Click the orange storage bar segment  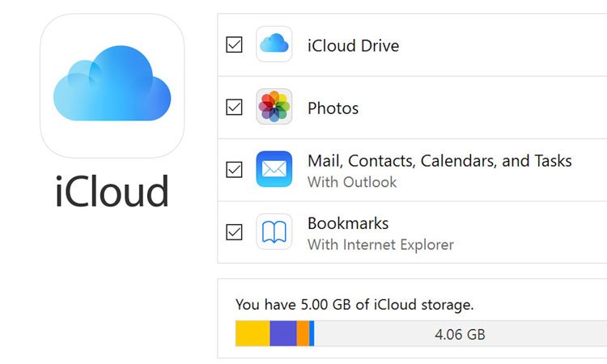[x=303, y=333]
